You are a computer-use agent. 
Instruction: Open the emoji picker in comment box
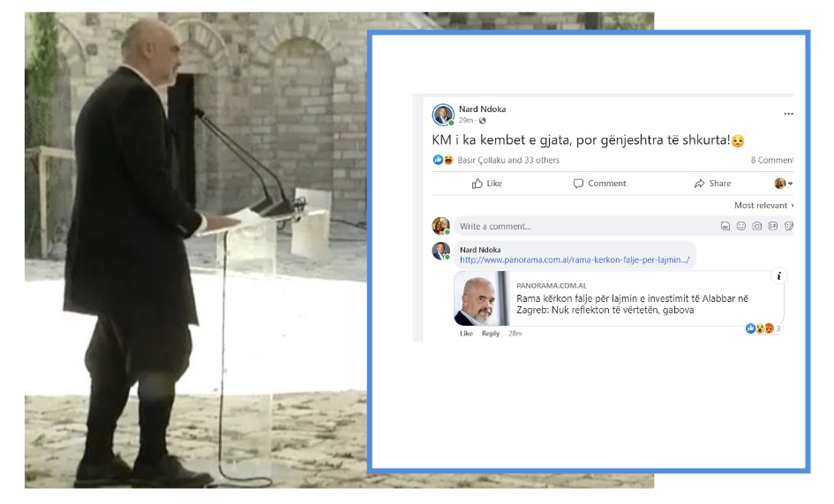(741, 226)
